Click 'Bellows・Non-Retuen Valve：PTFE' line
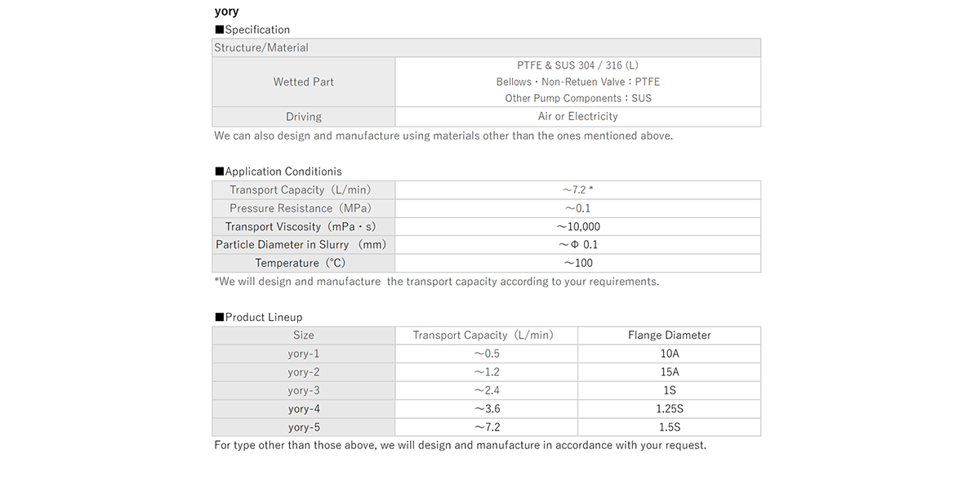The image size is (980, 490). (x=578, y=82)
